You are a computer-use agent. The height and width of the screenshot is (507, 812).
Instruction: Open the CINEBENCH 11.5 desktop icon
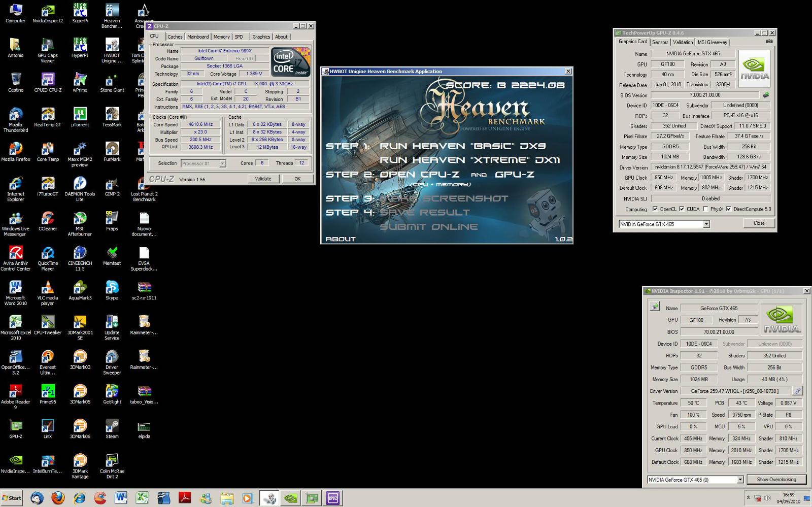click(80, 258)
